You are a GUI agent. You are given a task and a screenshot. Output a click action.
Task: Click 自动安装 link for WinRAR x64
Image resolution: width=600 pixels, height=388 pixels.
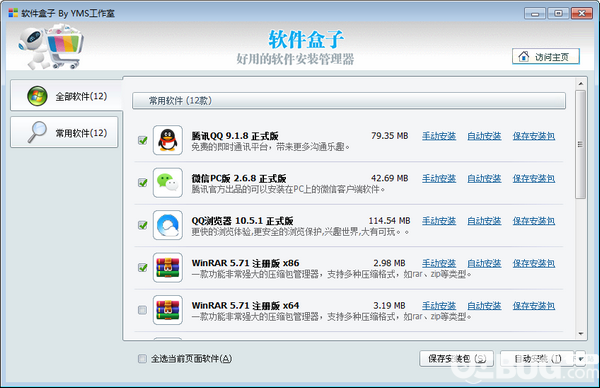(484, 306)
